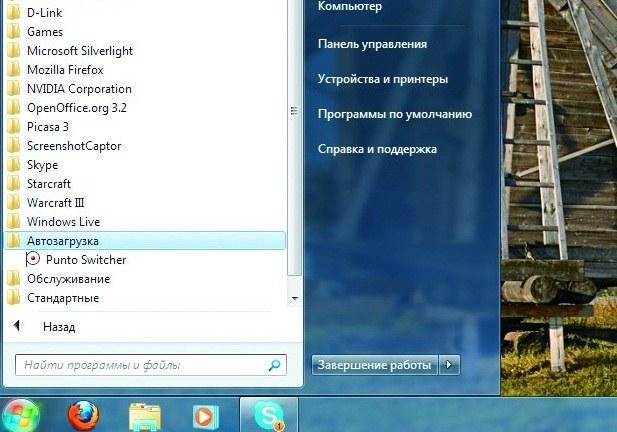
Task: Expand the OpenOffice.org 3.2 folder
Action: coord(77,108)
